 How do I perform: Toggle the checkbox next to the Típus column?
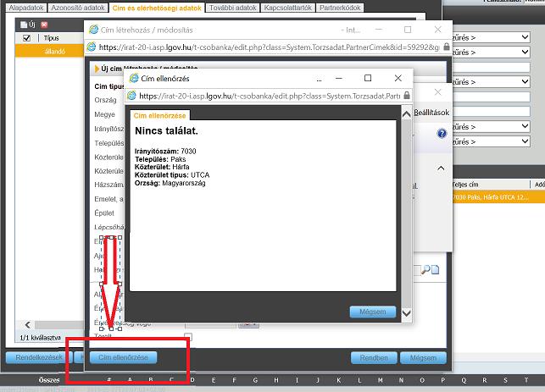(26, 38)
